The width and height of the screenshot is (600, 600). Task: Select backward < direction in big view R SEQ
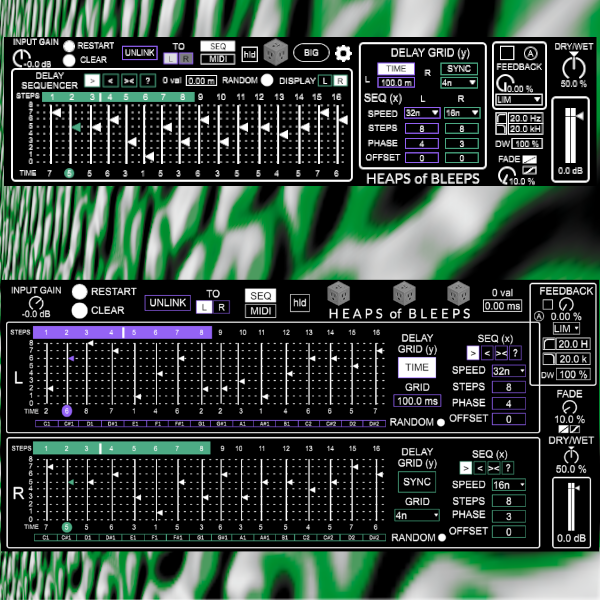[480, 468]
